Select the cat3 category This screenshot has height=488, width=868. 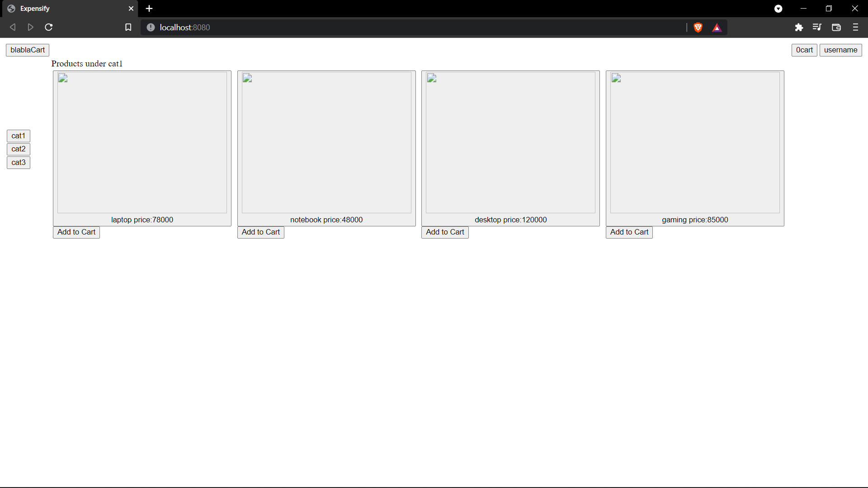pyautogui.click(x=19, y=163)
